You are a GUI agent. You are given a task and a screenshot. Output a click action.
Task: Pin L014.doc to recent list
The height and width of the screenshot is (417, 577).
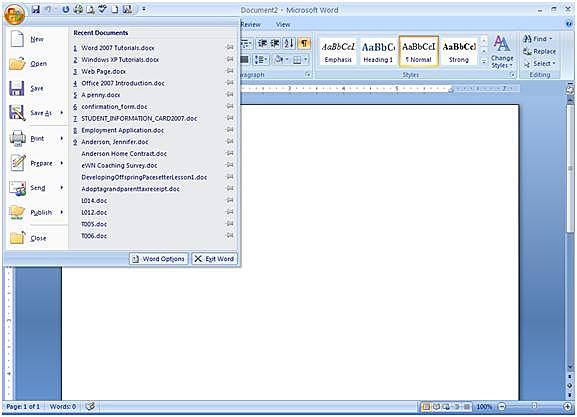230,200
